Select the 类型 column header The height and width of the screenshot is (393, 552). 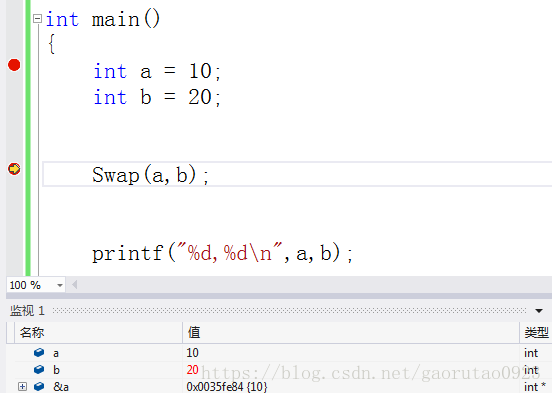click(536, 332)
